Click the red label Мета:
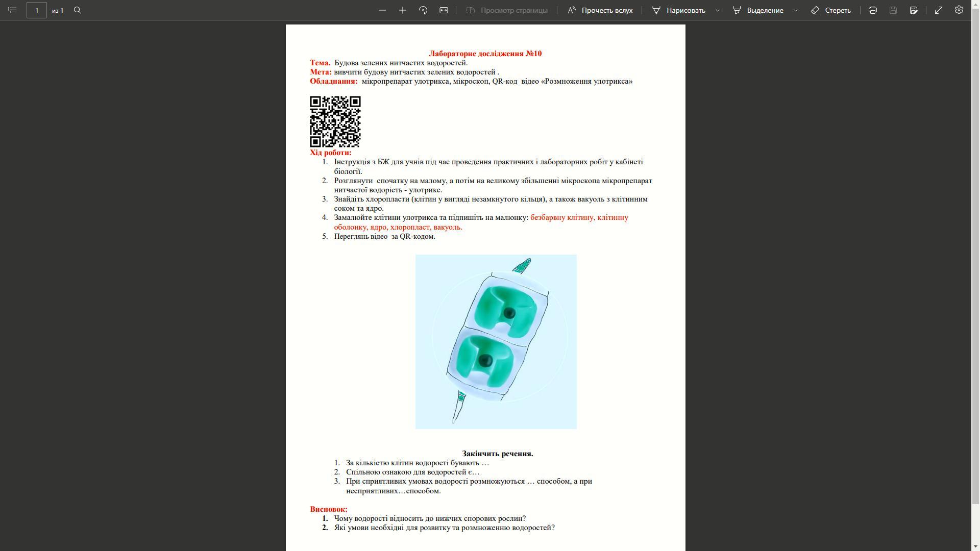Image resolution: width=980 pixels, height=551 pixels. point(321,72)
